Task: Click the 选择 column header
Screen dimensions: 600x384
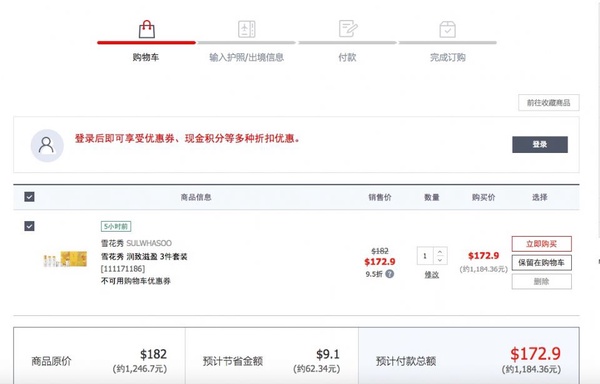Action: pyautogui.click(x=540, y=197)
